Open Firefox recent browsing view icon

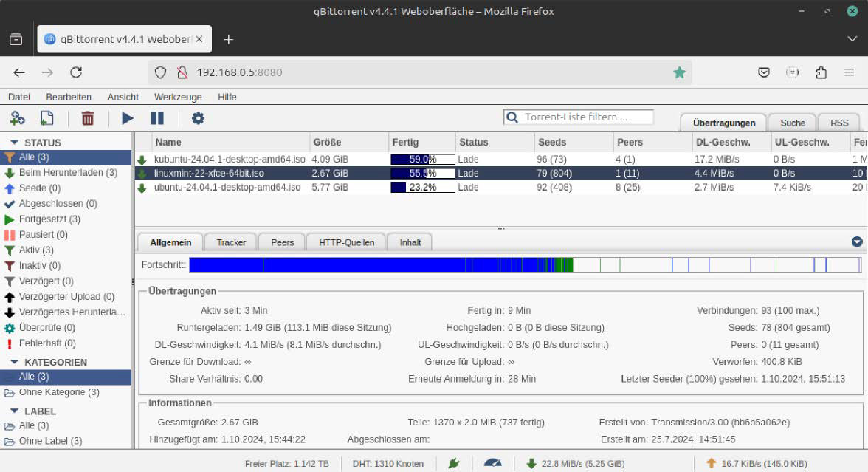16,39
